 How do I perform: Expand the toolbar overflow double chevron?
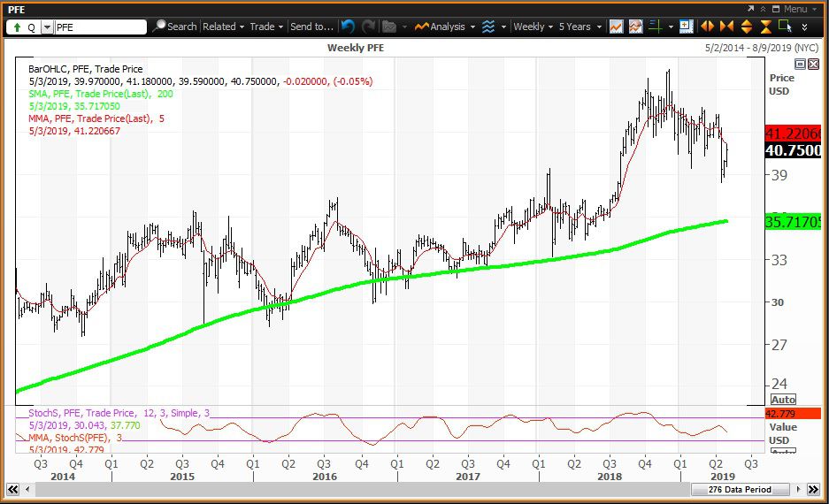805,27
